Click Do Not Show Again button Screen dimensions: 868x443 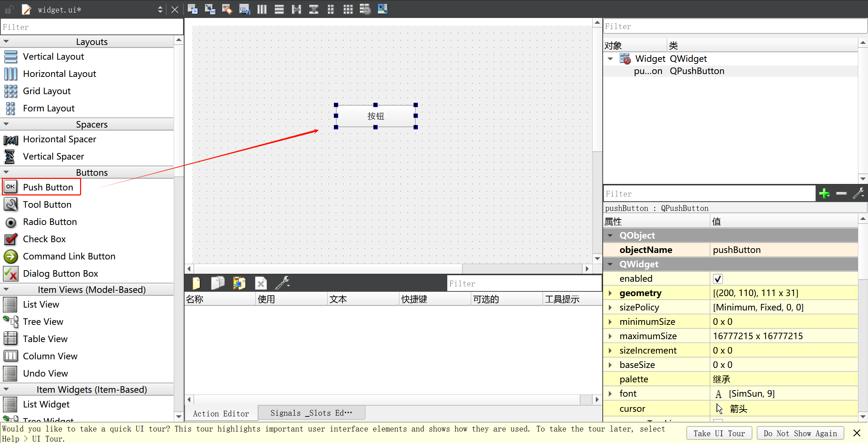800,433
